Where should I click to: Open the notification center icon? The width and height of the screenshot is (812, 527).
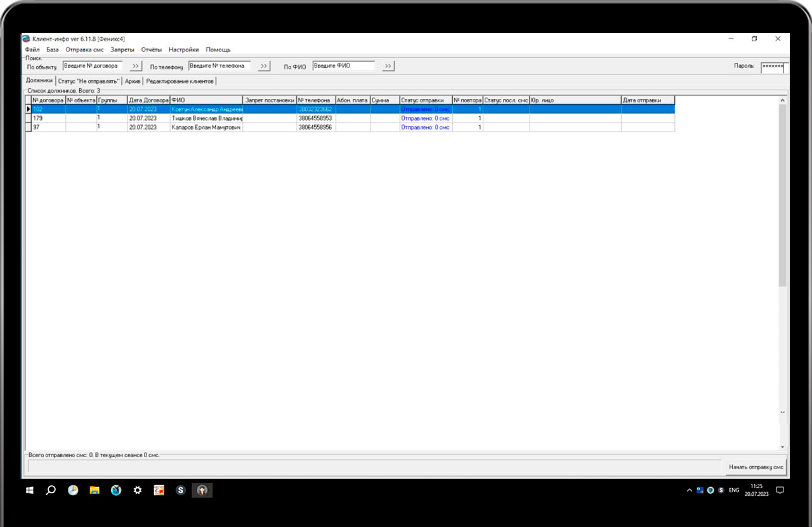pyautogui.click(x=780, y=490)
